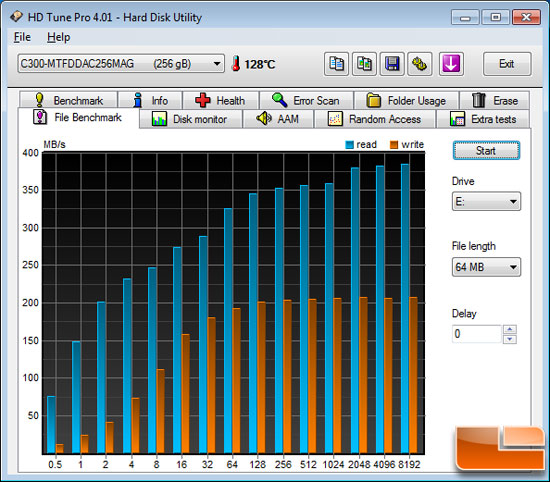This screenshot has width=550, height=482.
Task: Open the Folder Usage tab
Action: (x=407, y=100)
